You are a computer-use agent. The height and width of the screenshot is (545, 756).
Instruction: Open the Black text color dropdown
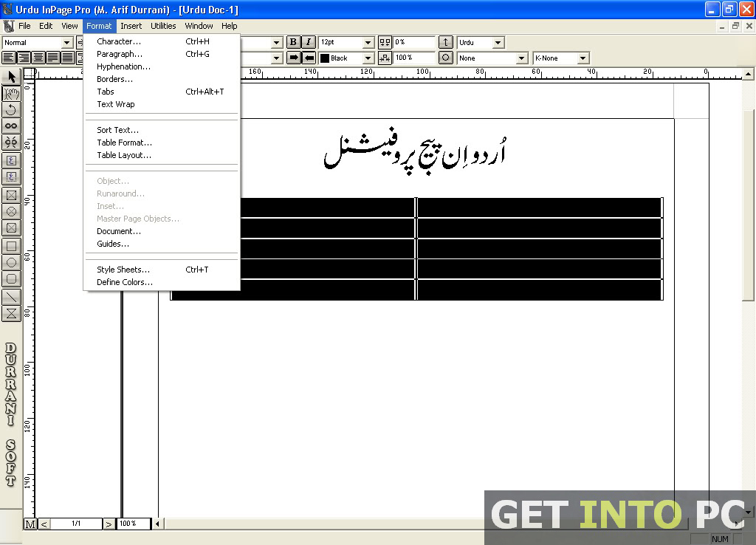pyautogui.click(x=368, y=58)
